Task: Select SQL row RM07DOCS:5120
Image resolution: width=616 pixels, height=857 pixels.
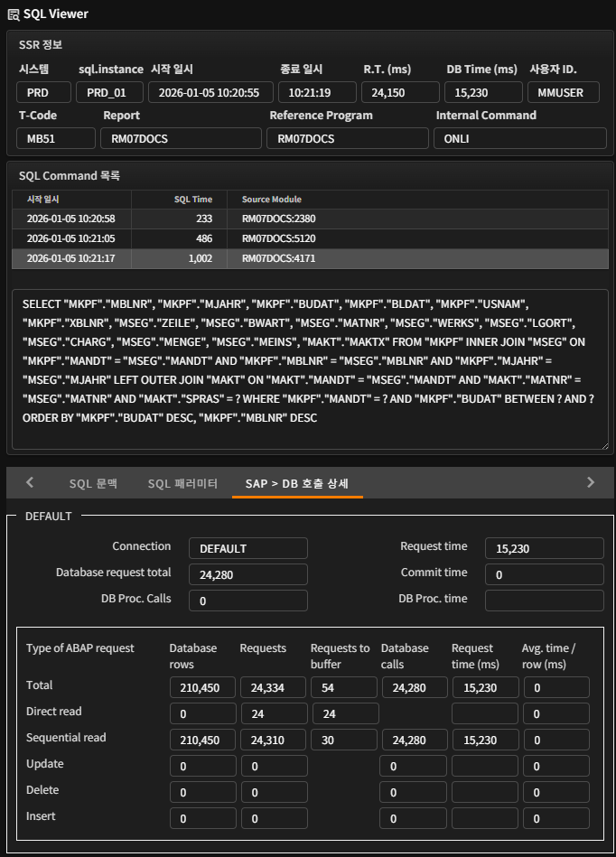Action: pos(310,238)
